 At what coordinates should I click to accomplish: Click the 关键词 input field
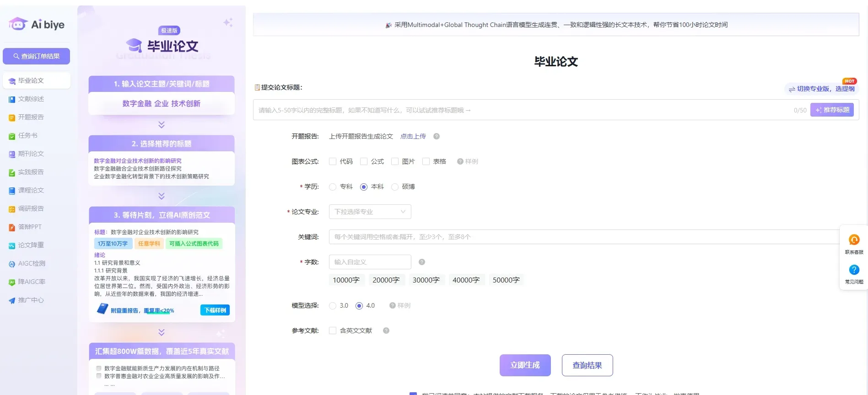tap(583, 237)
